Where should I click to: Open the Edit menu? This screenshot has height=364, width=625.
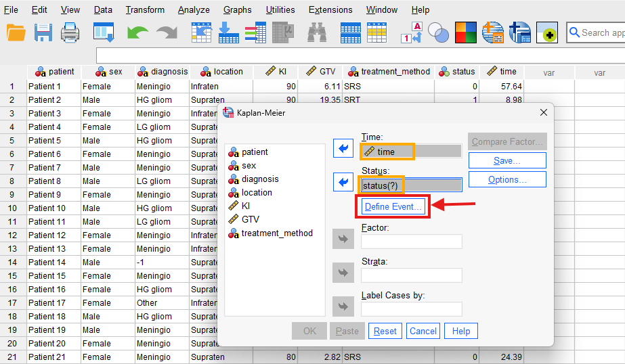point(39,9)
